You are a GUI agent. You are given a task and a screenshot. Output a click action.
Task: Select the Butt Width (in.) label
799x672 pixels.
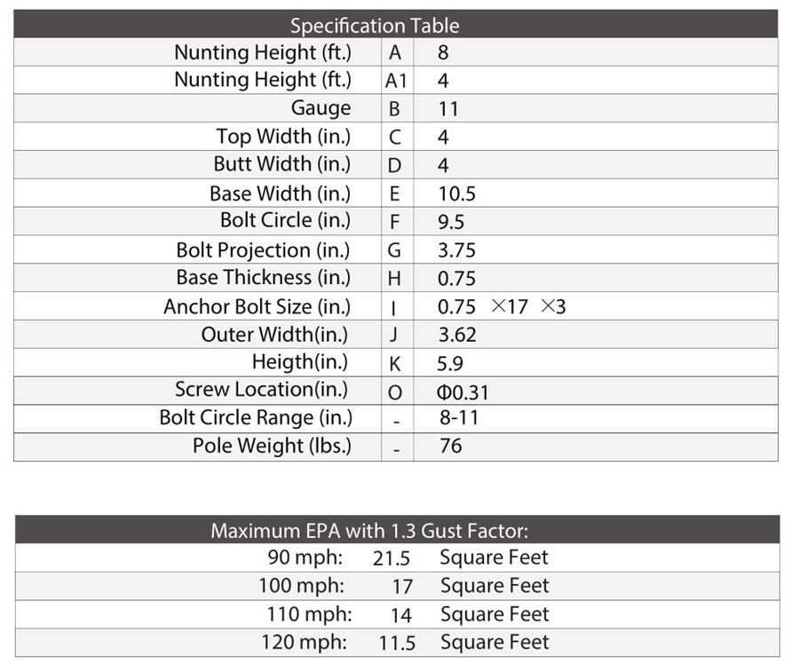(x=281, y=165)
